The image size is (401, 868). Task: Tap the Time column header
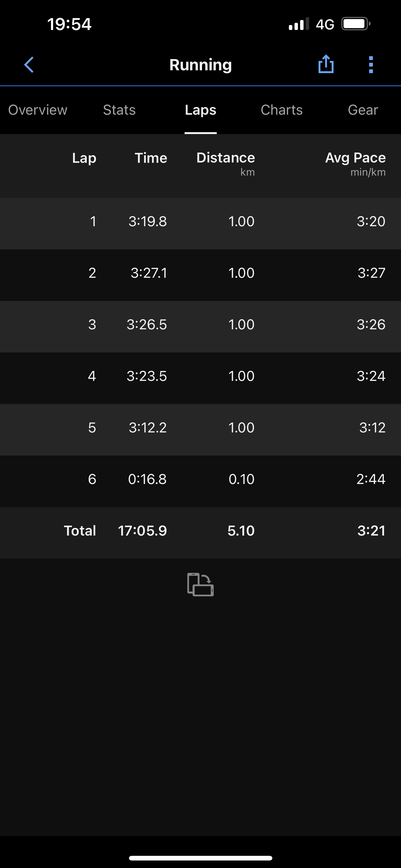pyautogui.click(x=151, y=158)
